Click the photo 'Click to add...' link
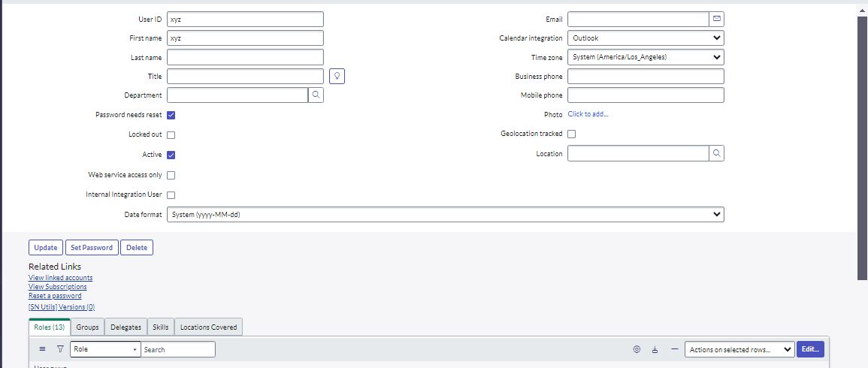Screen dimensions: 868x368 point(588,114)
